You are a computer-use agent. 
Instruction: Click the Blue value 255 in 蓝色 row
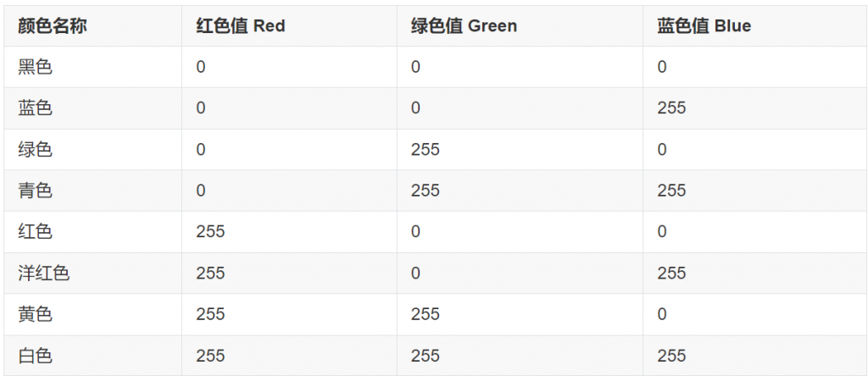click(671, 108)
